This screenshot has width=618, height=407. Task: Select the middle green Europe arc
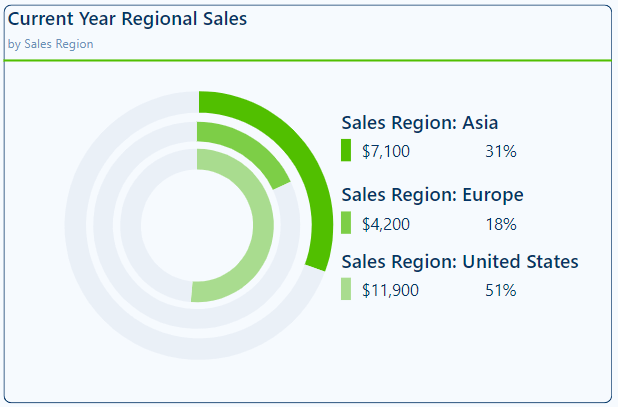click(x=258, y=148)
